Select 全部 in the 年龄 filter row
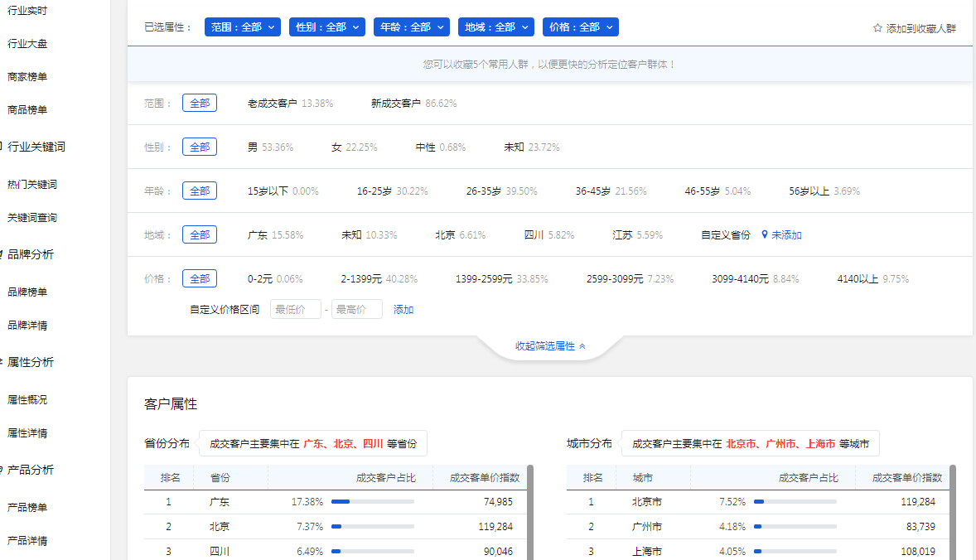 (200, 191)
